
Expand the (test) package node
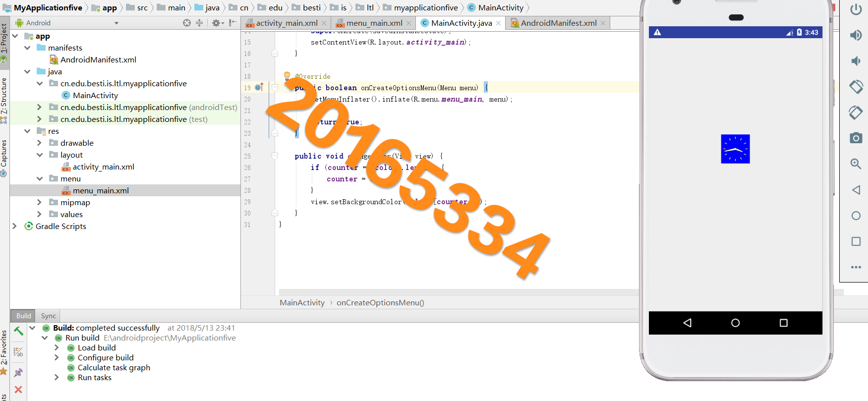point(39,119)
